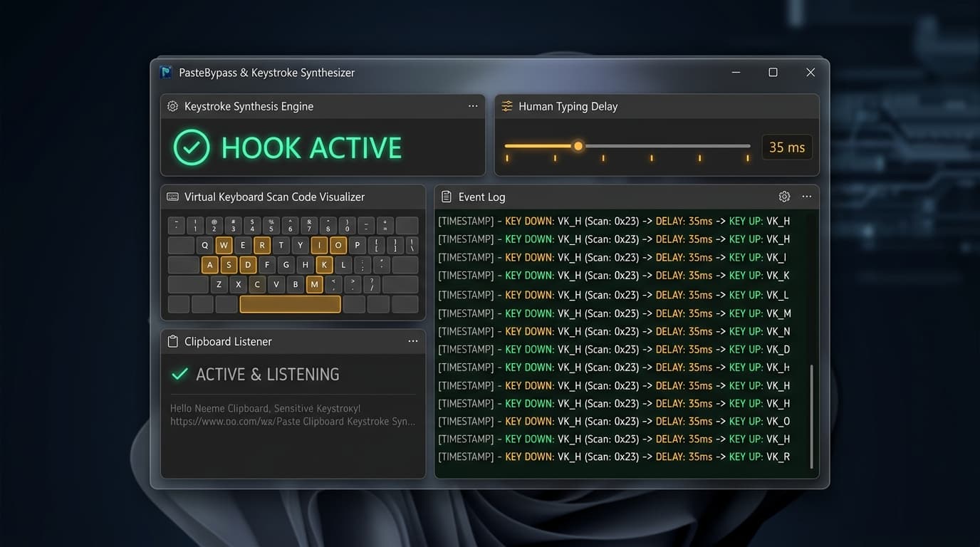
Task: Click the G key on virtual keyboard
Action: pos(286,265)
